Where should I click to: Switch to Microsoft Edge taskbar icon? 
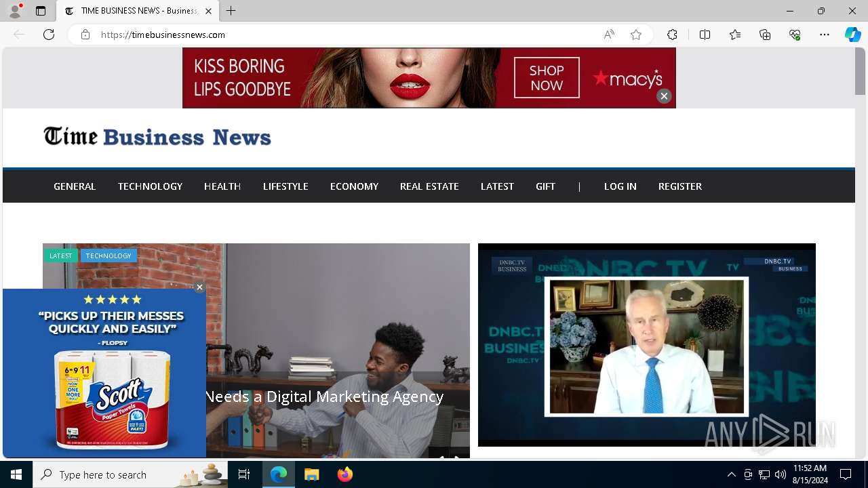pos(279,474)
